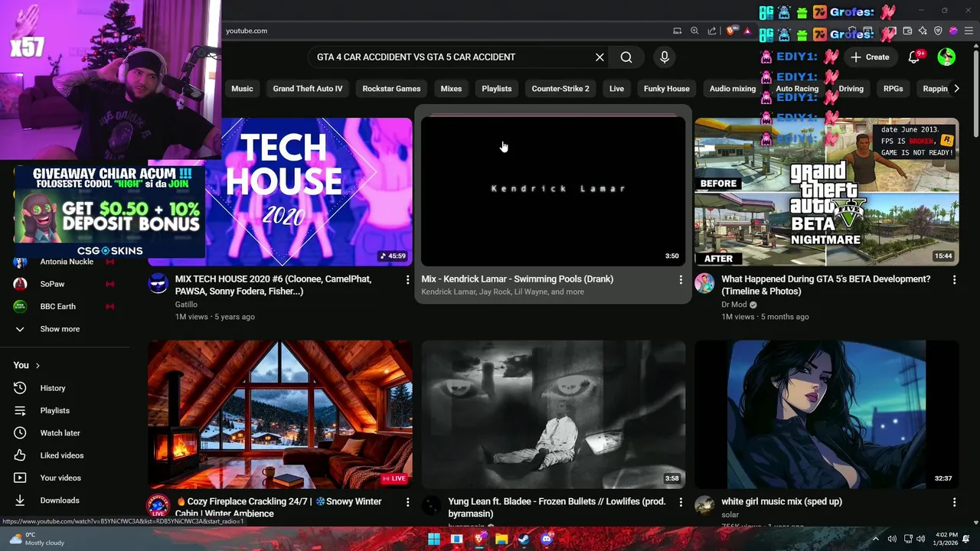The image size is (980, 551).
Task: Open 'What Happened During GTA 5's BETA Development' title
Action: point(826,285)
